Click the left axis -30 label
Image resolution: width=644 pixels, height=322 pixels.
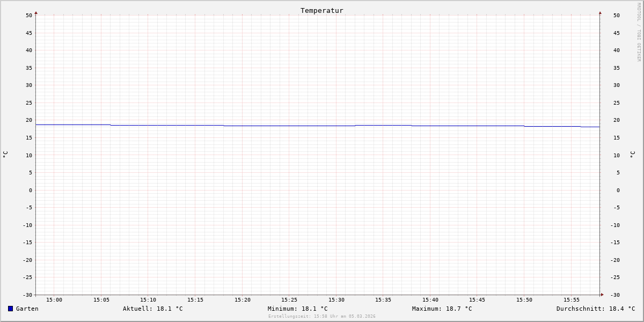[x=27, y=295]
